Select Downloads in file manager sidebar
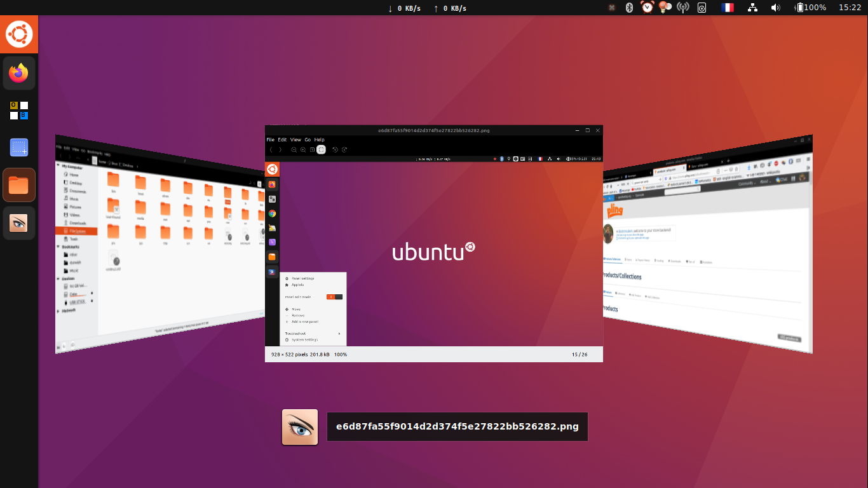The width and height of the screenshot is (868, 488). pos(76,223)
